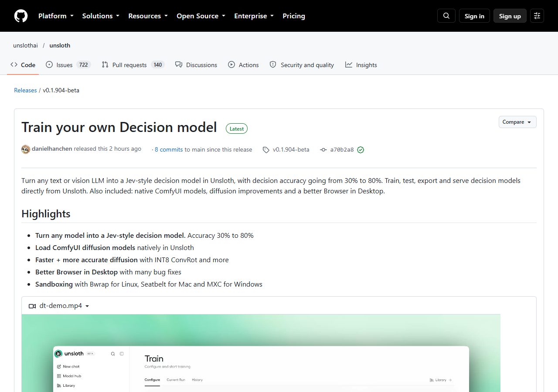The height and width of the screenshot is (392, 558).
Task: Open the Issues tab
Action: pos(68,65)
